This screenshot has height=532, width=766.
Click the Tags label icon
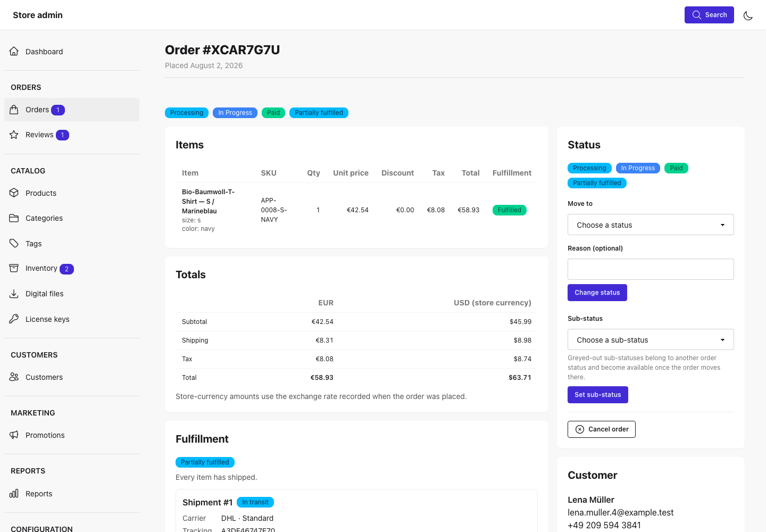[x=14, y=244]
